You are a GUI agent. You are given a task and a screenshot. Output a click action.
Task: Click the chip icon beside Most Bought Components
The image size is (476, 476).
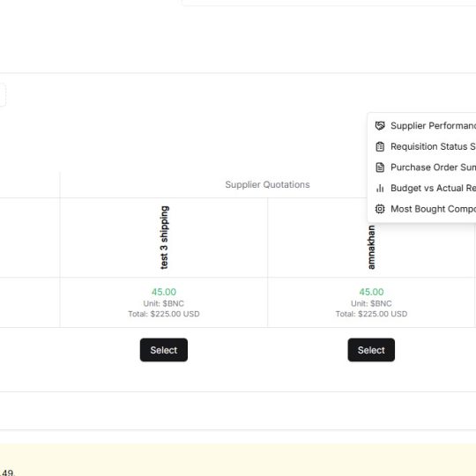click(x=380, y=209)
